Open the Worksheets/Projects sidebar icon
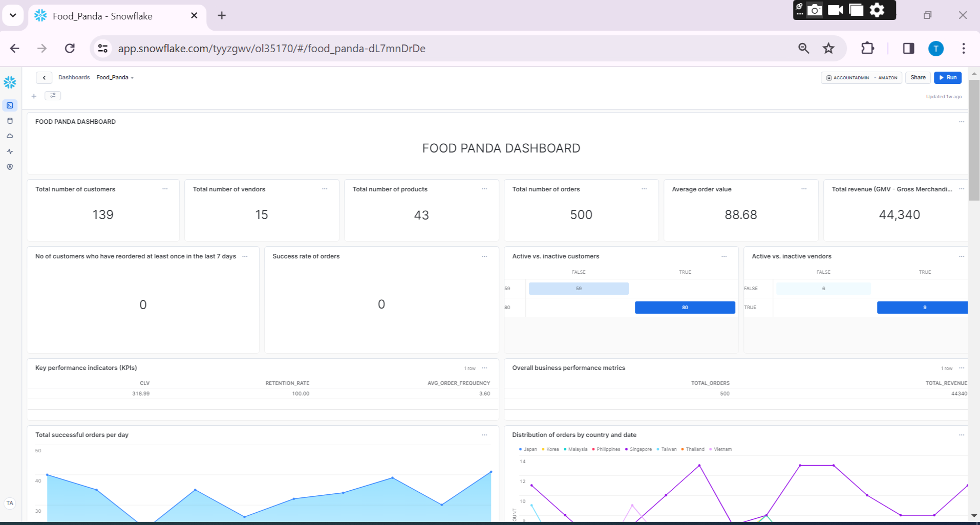Screen dimensions: 980x525 pos(10,105)
